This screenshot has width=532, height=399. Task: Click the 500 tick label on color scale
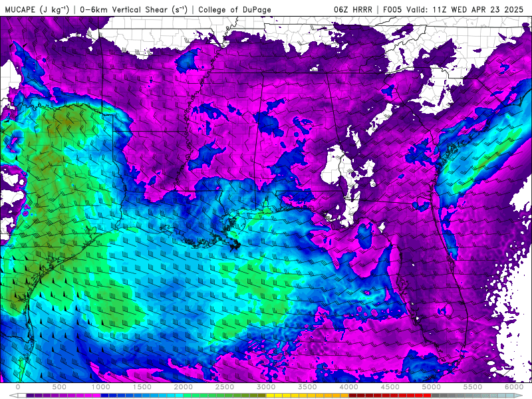tap(59, 387)
